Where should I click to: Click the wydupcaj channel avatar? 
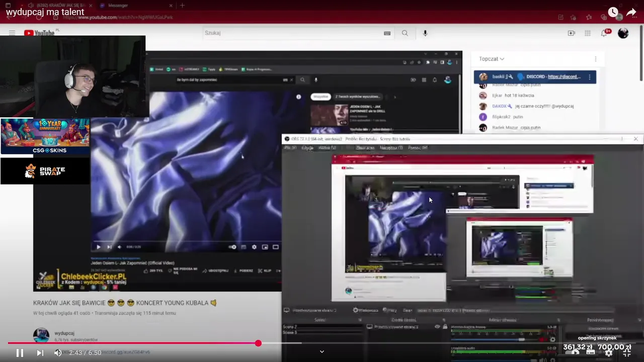[41, 335]
